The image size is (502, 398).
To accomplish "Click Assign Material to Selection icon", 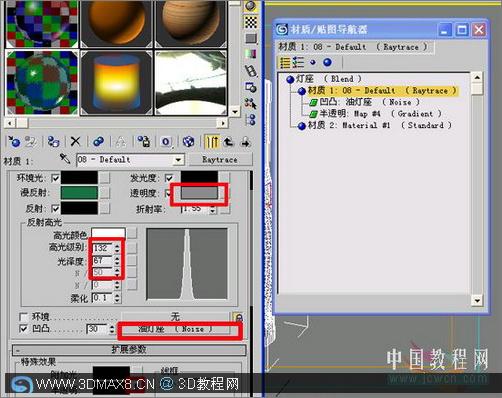I will pos(53,142).
